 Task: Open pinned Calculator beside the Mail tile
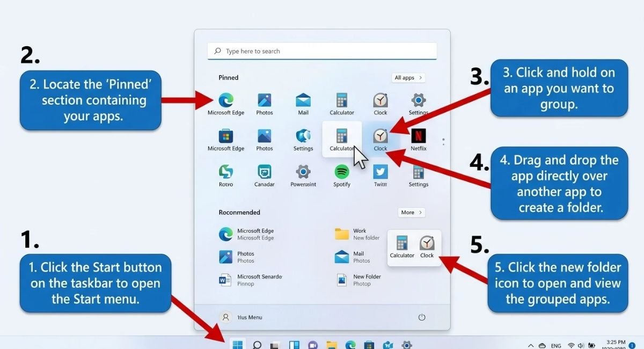(x=342, y=104)
